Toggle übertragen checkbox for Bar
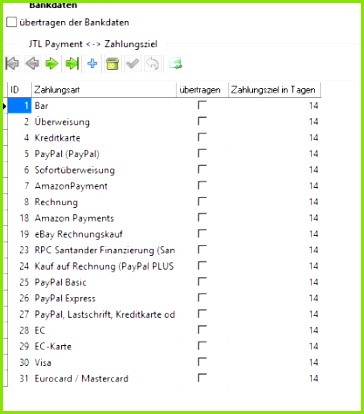 [202, 105]
